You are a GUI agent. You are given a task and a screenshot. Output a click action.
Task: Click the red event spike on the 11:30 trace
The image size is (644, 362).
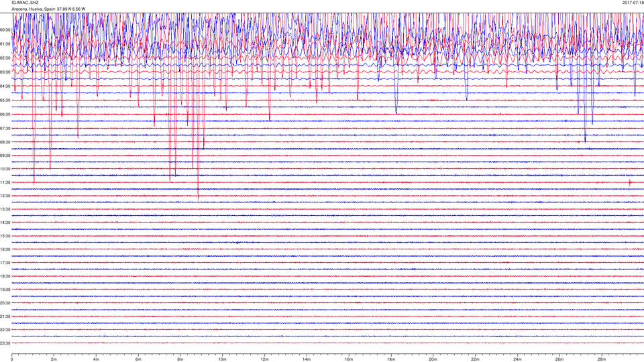click(x=630, y=182)
